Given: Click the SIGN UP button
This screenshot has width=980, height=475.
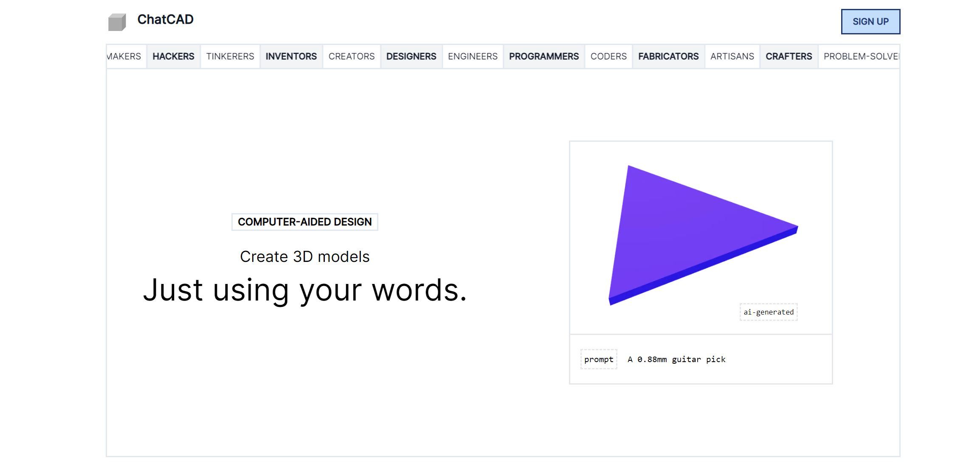Looking at the screenshot, I should point(870,21).
